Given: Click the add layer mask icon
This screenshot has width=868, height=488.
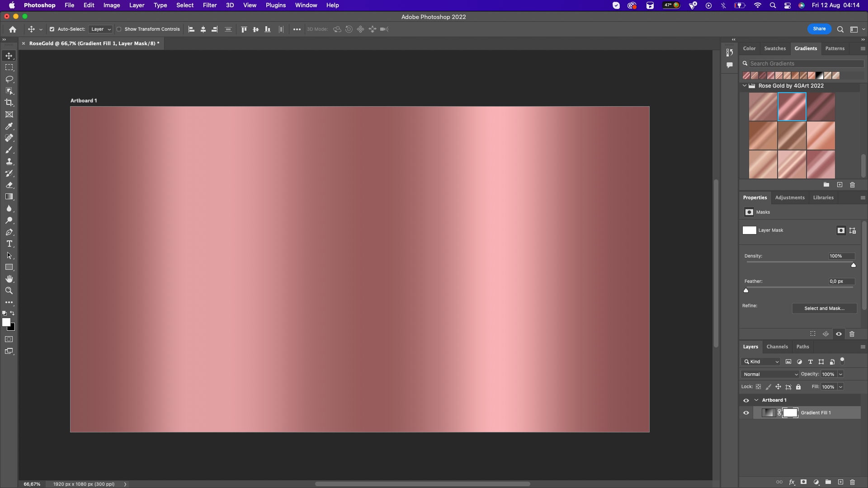Looking at the screenshot, I should click(x=804, y=482).
